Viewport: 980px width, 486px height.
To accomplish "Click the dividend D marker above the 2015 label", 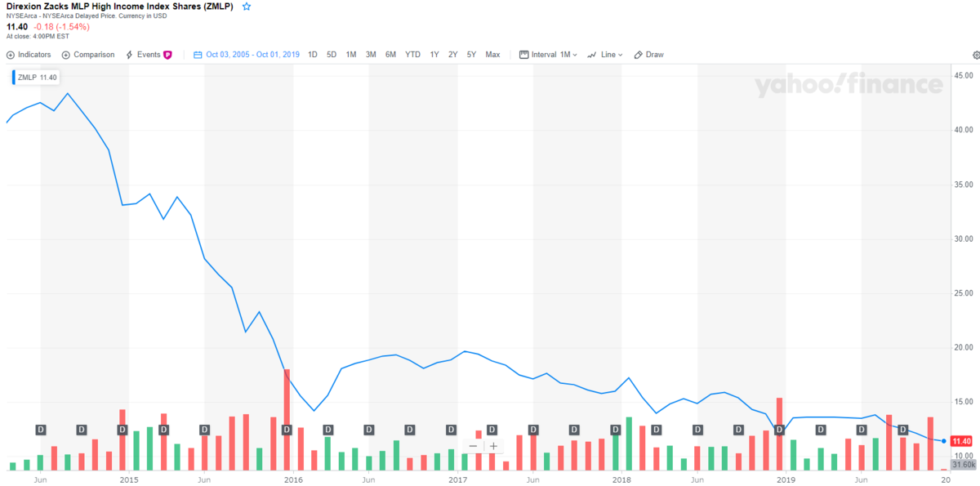I will (122, 430).
